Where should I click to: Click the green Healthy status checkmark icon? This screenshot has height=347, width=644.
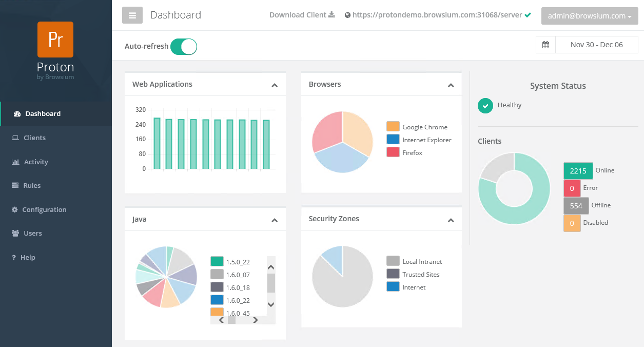pyautogui.click(x=485, y=105)
